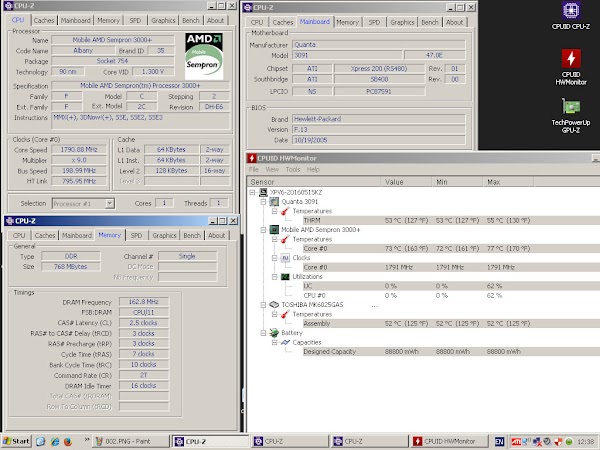Select the CPU #0 utilization row
The image size is (600, 450).
pyautogui.click(x=451, y=295)
